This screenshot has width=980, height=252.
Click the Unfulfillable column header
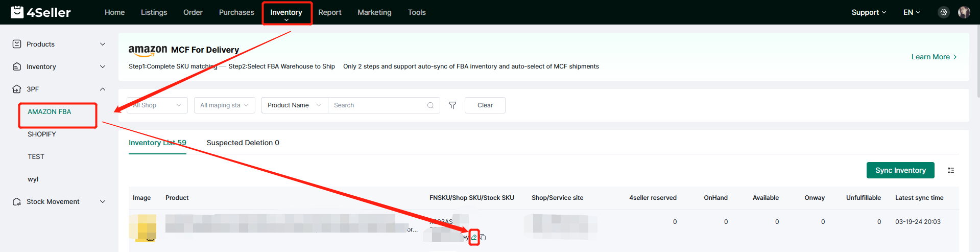point(864,198)
